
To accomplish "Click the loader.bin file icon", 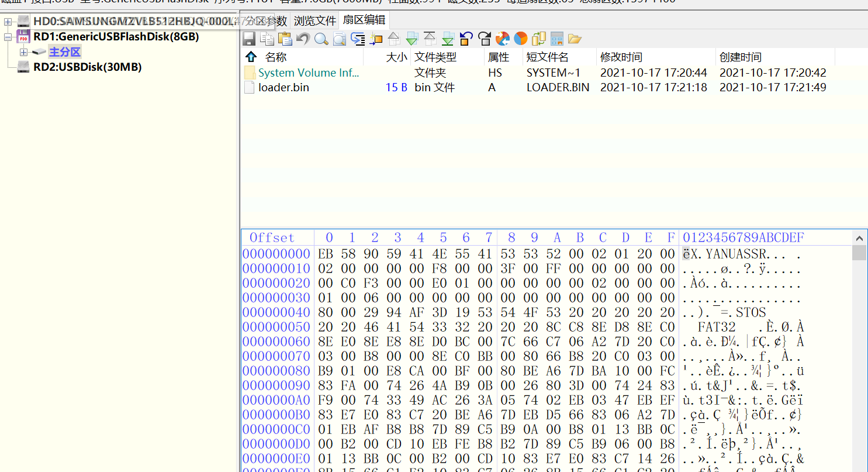I will click(x=250, y=87).
